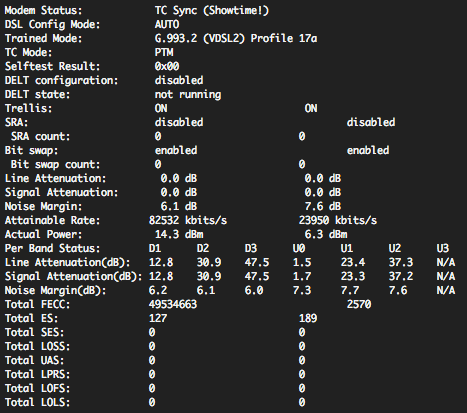Select the TC Sync (Showtime!) status text
This screenshot has width=467, height=413.
tap(212, 11)
